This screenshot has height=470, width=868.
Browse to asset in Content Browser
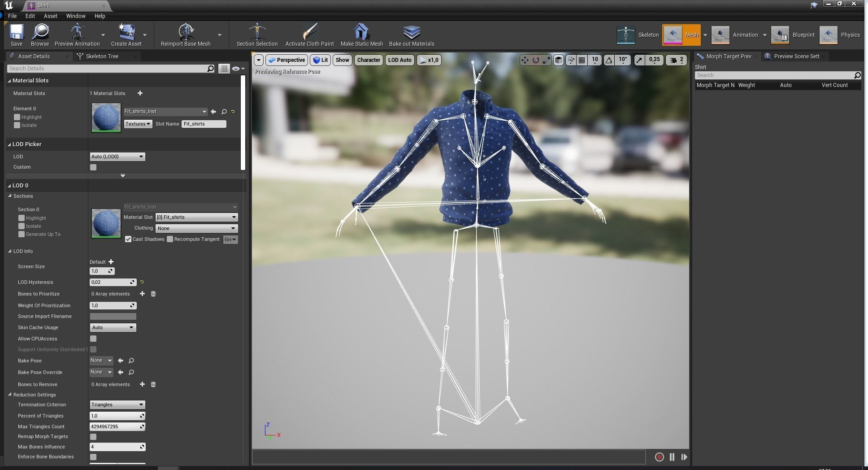coord(40,35)
